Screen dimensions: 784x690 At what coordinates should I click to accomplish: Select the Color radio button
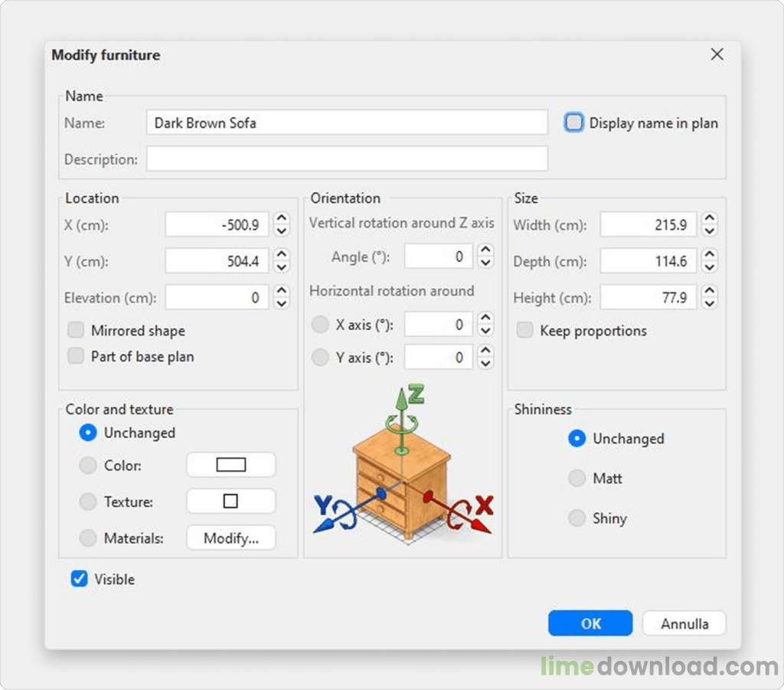[88, 465]
